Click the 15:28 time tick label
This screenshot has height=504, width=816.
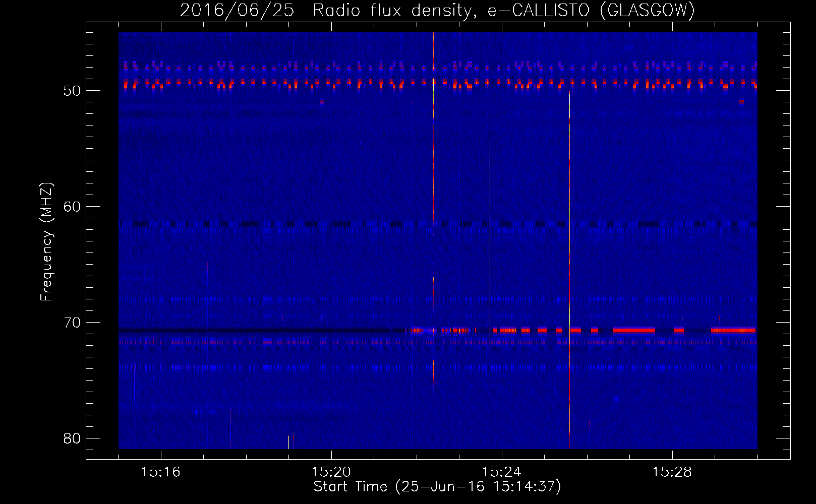(x=672, y=472)
